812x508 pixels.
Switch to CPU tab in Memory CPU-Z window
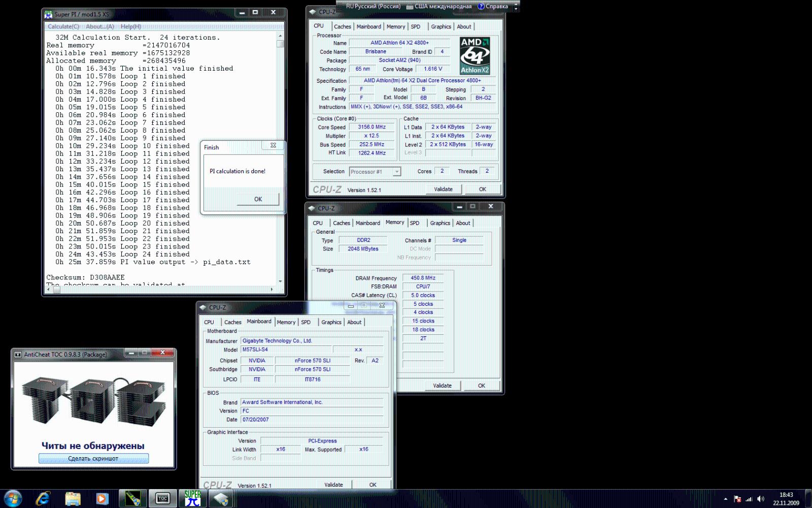pos(318,223)
